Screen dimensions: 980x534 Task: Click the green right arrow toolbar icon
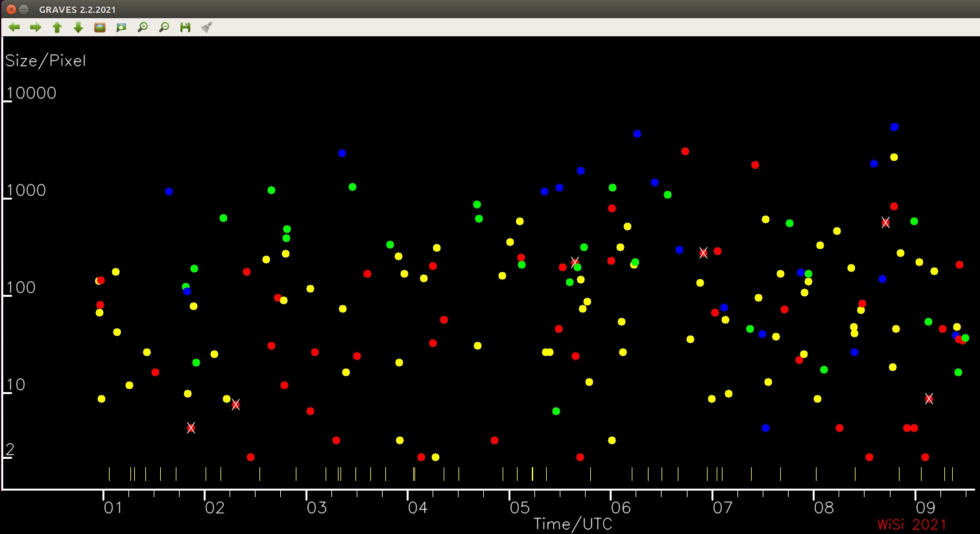36,27
